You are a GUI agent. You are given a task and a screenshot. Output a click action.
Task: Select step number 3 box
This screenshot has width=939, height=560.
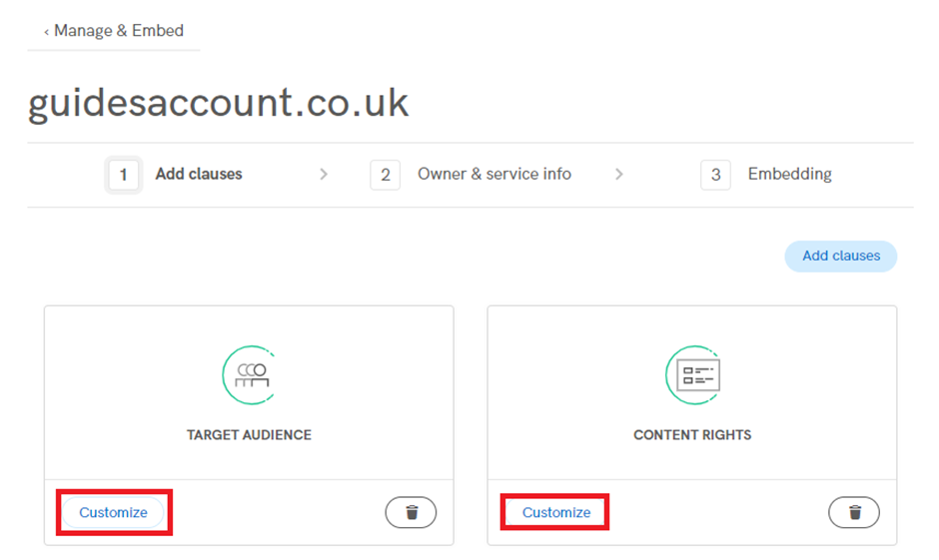(x=715, y=175)
